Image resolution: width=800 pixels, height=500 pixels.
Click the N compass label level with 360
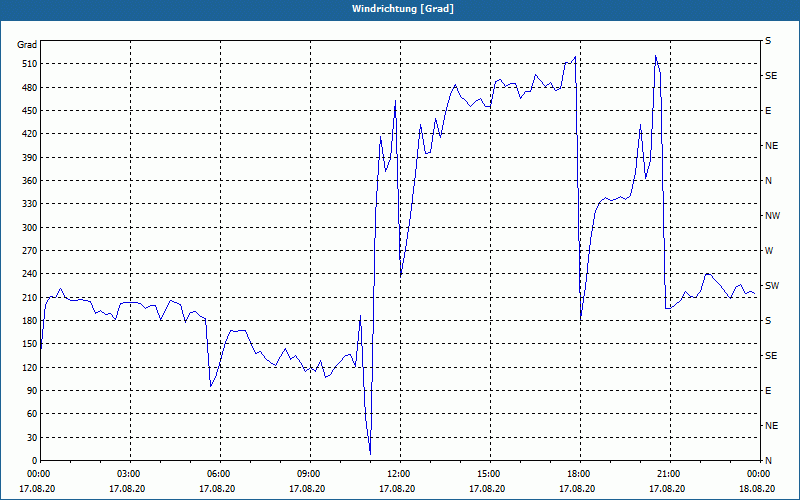coord(768,181)
